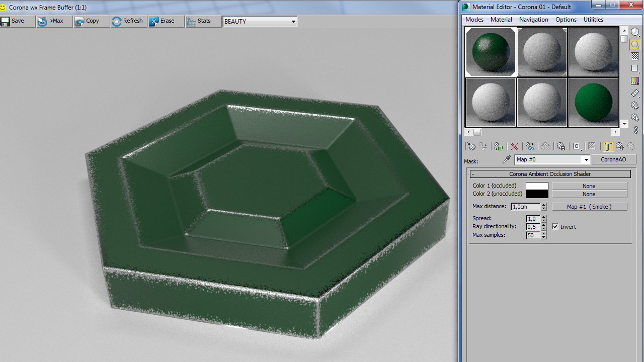Toggle the checkered Background icon
The width and height of the screenshot is (644, 362).
pos(635,57)
